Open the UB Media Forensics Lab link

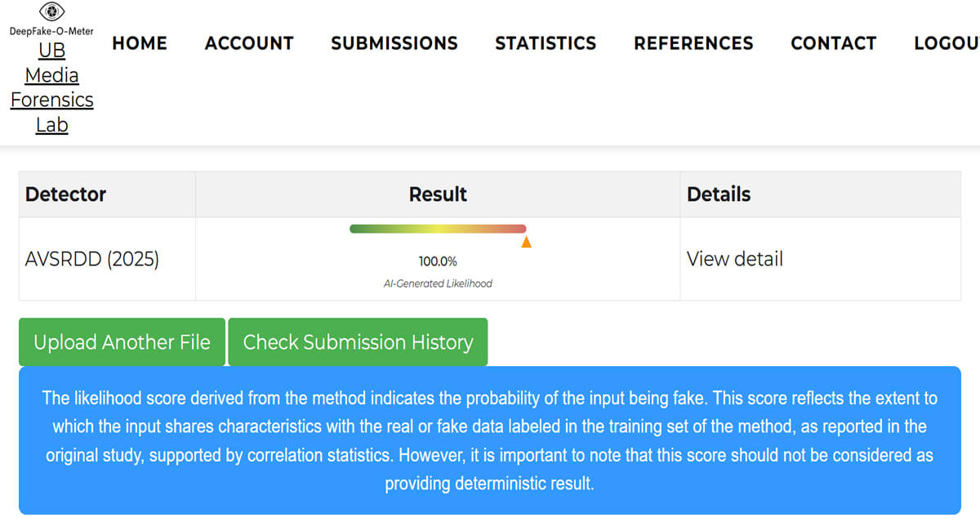tap(51, 87)
